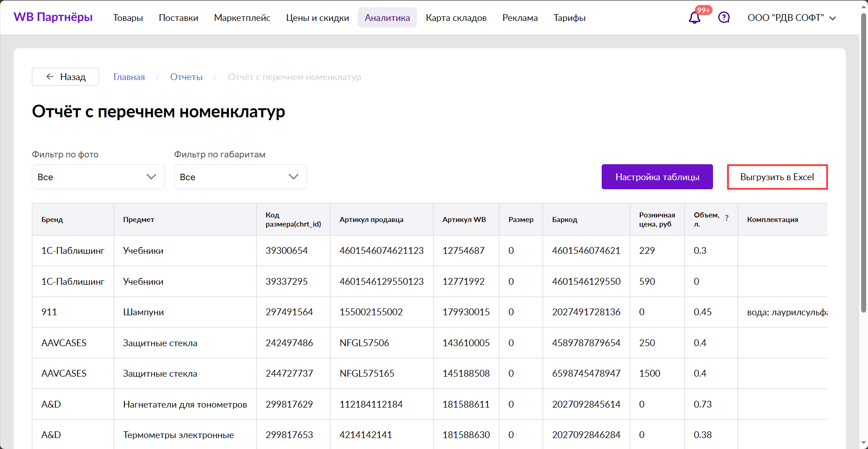The width and height of the screenshot is (868, 449).
Task: Click the Настройка таблицы button
Action: point(657,177)
